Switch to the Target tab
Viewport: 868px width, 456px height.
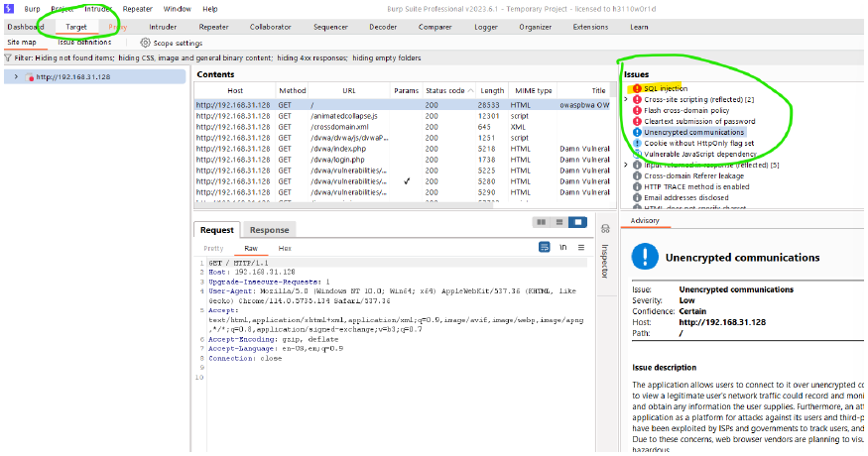76,27
